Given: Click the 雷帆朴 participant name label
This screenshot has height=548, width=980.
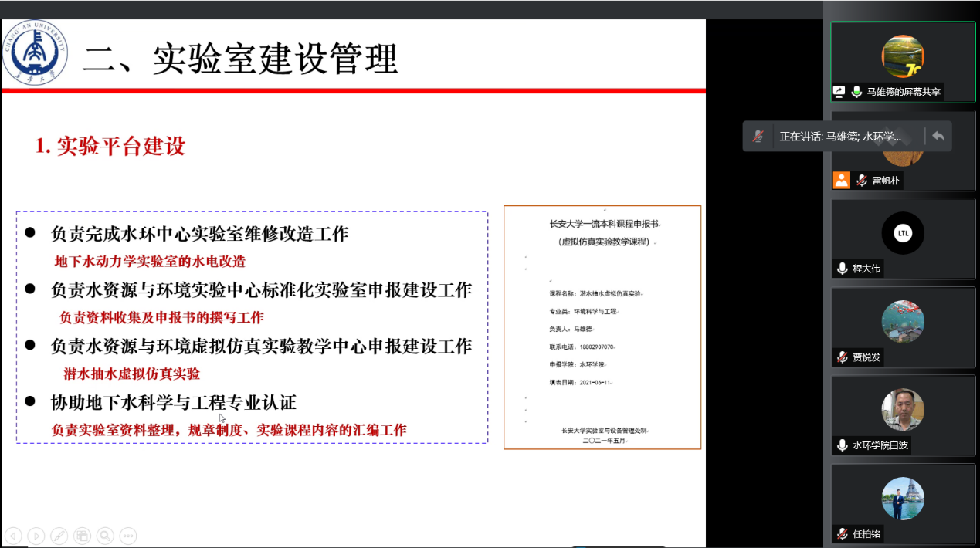Looking at the screenshot, I should [x=887, y=181].
